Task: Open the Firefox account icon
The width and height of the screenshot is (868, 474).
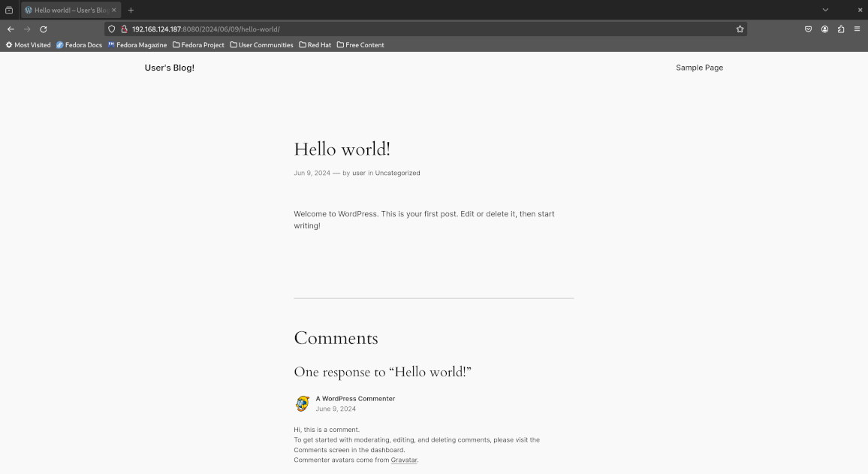Action: (x=824, y=29)
